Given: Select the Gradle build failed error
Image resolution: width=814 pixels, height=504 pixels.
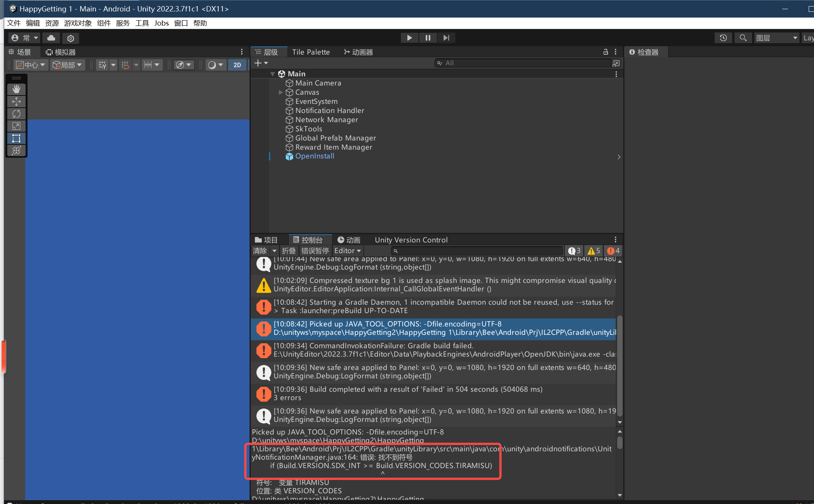Looking at the screenshot, I should tap(433, 350).
